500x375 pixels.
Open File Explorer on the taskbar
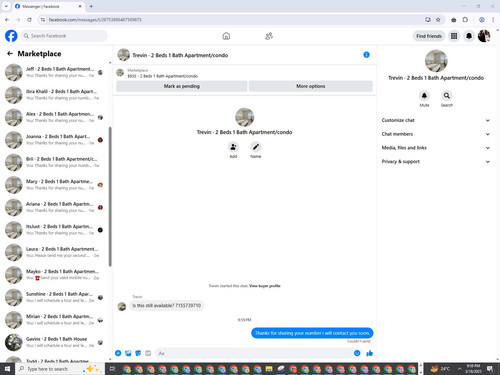coord(269,369)
